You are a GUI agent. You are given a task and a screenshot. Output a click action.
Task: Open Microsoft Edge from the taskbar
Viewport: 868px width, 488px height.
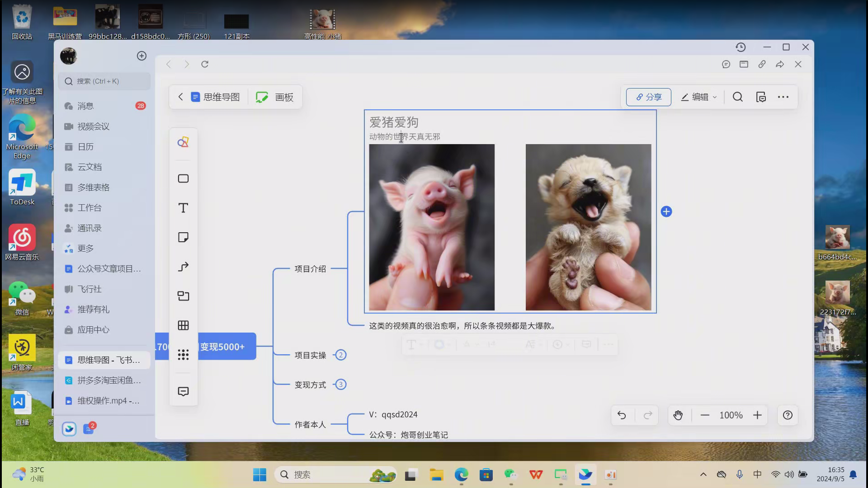(x=461, y=474)
